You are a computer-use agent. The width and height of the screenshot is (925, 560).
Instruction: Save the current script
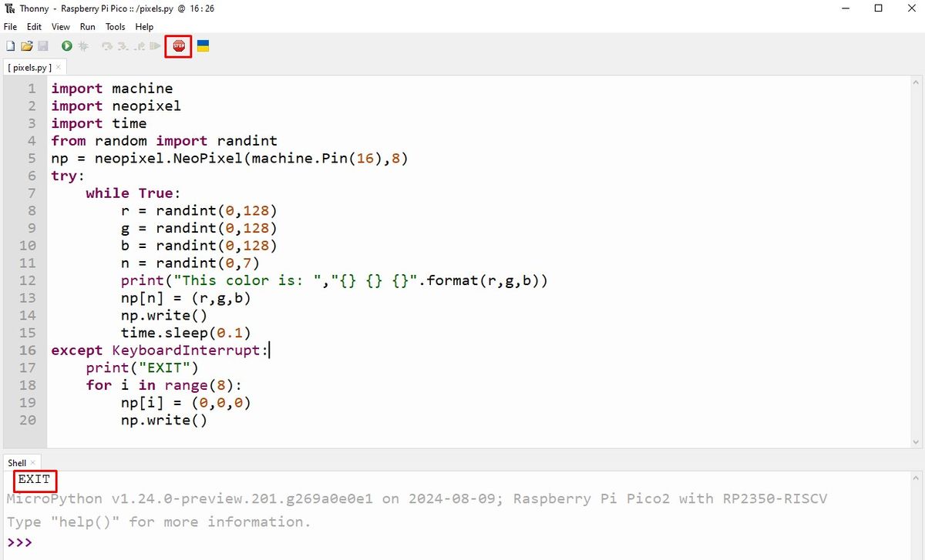[45, 46]
